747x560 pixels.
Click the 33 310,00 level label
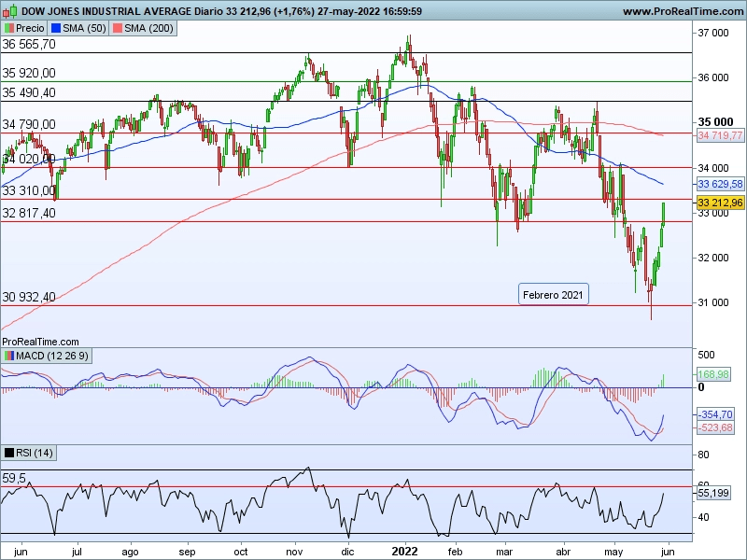(29, 190)
